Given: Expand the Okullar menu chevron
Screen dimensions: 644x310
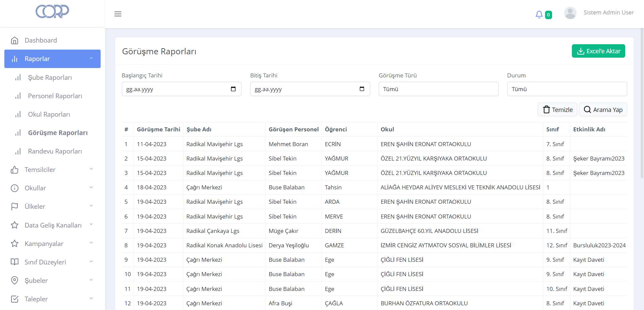Looking at the screenshot, I should click(x=91, y=188).
